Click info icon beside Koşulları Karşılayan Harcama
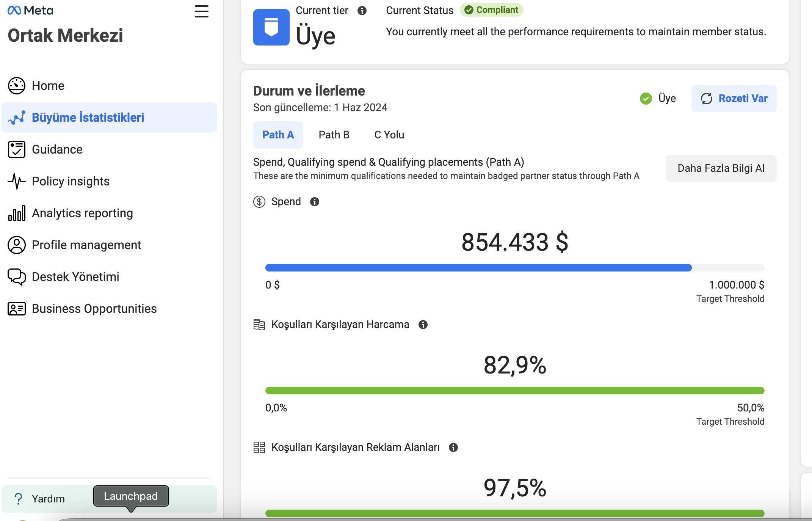The width and height of the screenshot is (812, 521). pyautogui.click(x=423, y=325)
